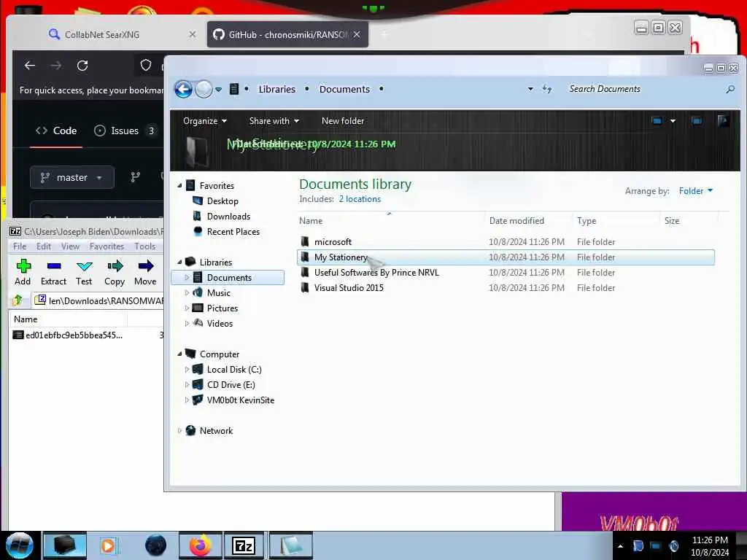Select the ed01ebfbc9eb5bbea545 file in 7-Zip
The image size is (747, 560).
68,335
